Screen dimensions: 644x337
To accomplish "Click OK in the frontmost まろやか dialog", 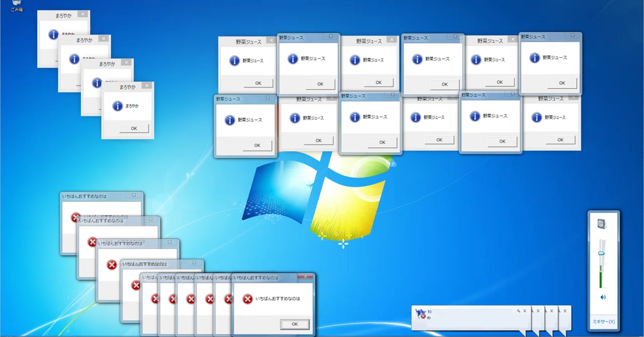I will (134, 128).
